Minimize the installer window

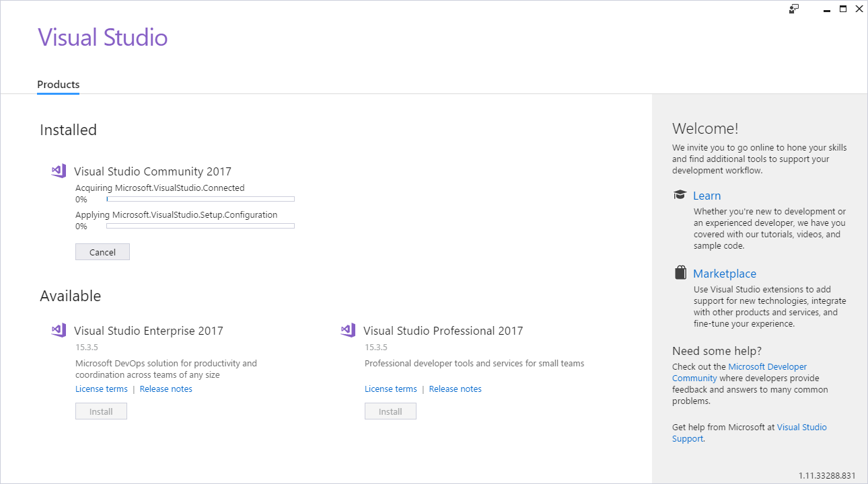pyautogui.click(x=827, y=9)
